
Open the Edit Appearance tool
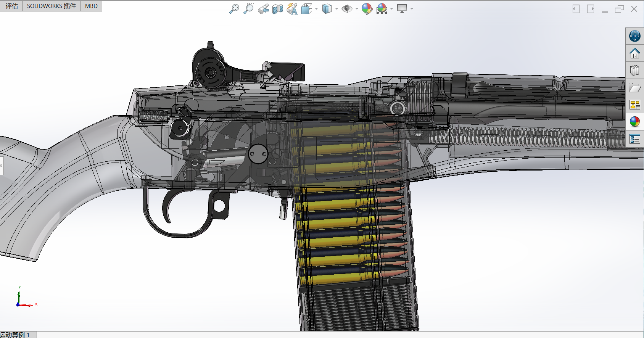click(367, 9)
